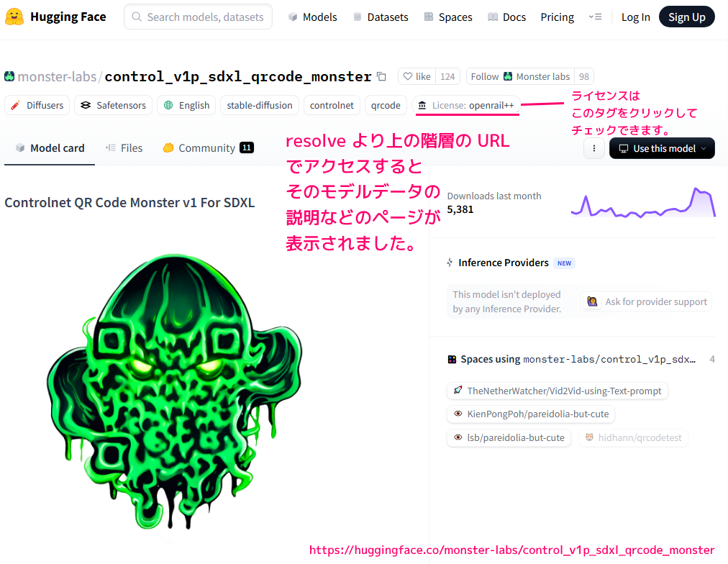This screenshot has height=564, width=728.
Task: Click the green QR monster image
Action: 174,391
